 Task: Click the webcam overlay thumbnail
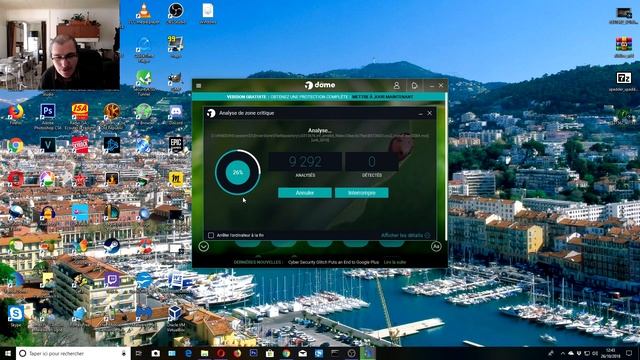(60, 45)
